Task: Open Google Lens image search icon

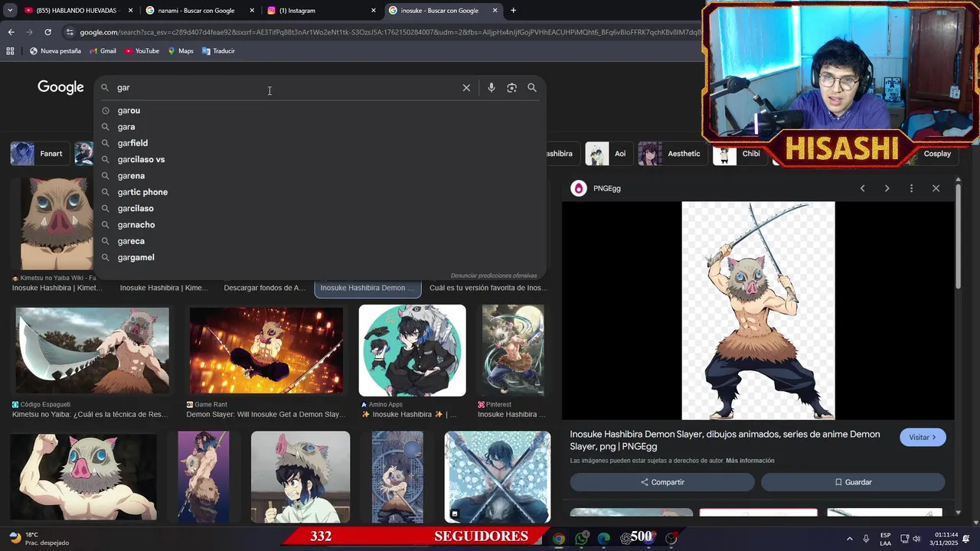Action: click(511, 88)
